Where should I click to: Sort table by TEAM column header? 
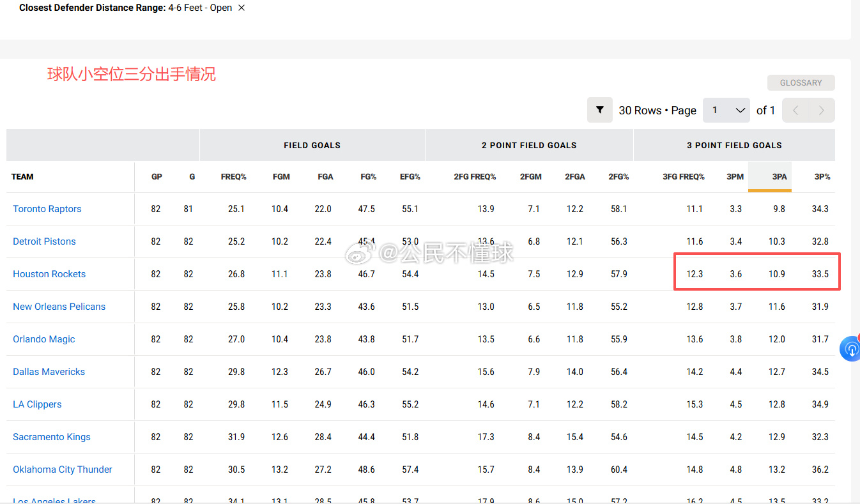22,177
